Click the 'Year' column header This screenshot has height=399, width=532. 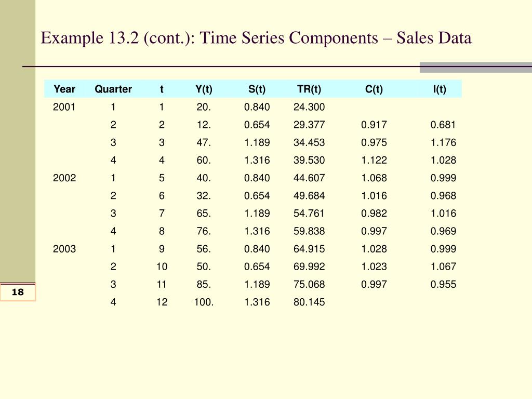tap(64, 89)
